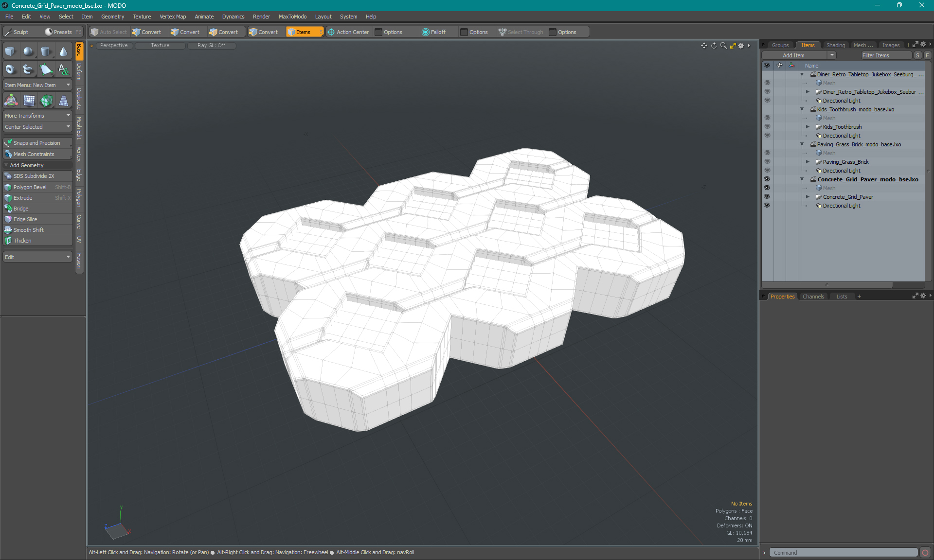Click the Items selection mode button
Viewport: 934px width, 560px height.
click(305, 32)
